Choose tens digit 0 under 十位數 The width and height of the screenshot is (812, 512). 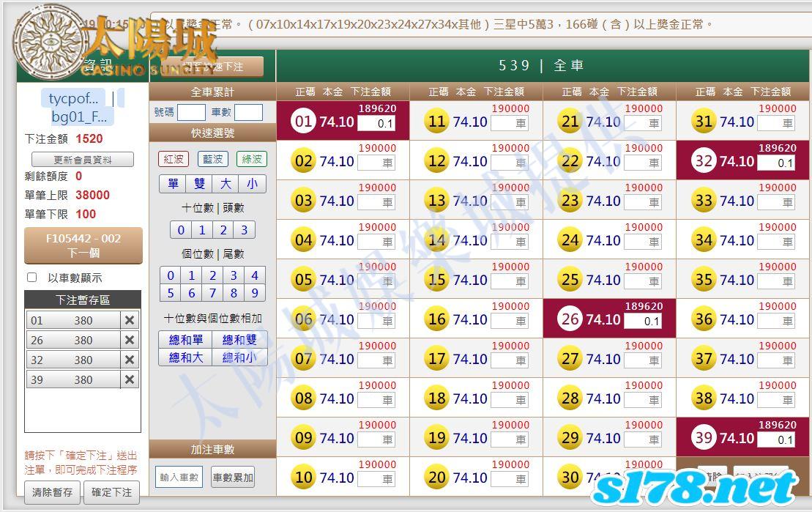pos(181,229)
